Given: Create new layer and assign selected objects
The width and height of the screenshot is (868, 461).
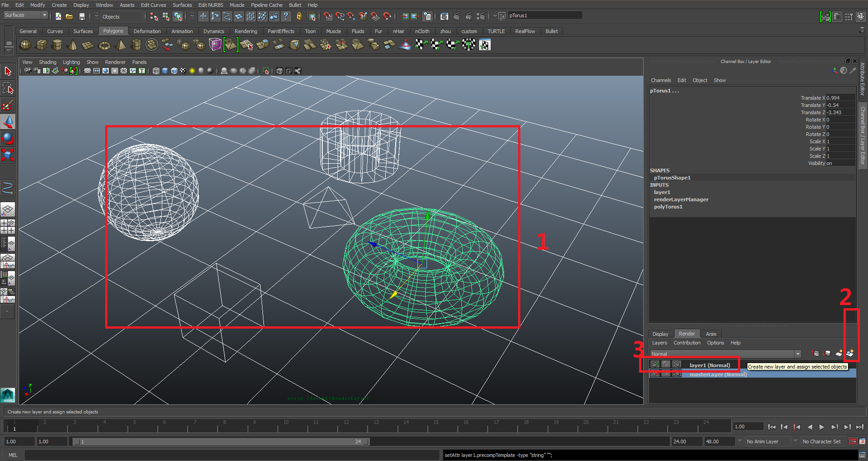Looking at the screenshot, I should [850, 353].
